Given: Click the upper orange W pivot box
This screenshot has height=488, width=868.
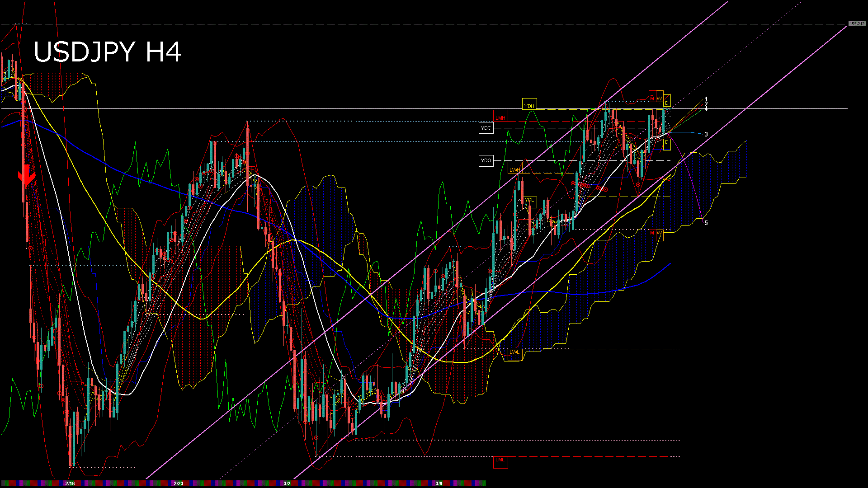Looking at the screenshot, I should (659, 98).
